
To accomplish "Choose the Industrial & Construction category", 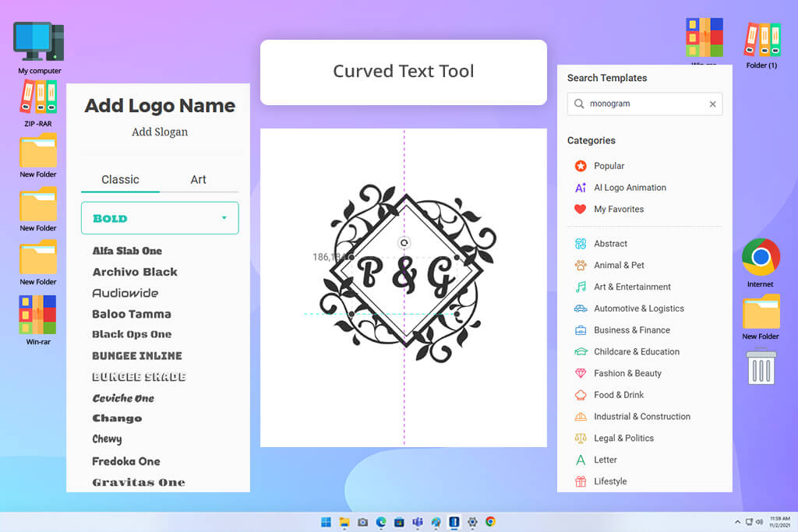I will pyautogui.click(x=632, y=417).
